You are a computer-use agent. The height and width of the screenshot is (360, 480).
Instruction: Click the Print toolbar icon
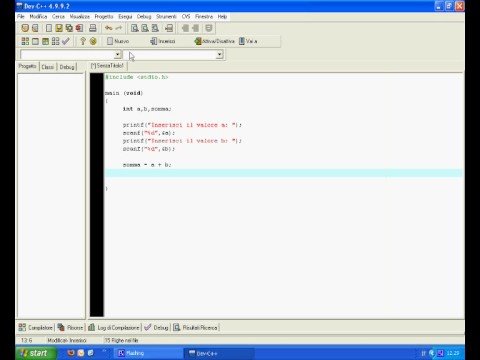point(93,28)
